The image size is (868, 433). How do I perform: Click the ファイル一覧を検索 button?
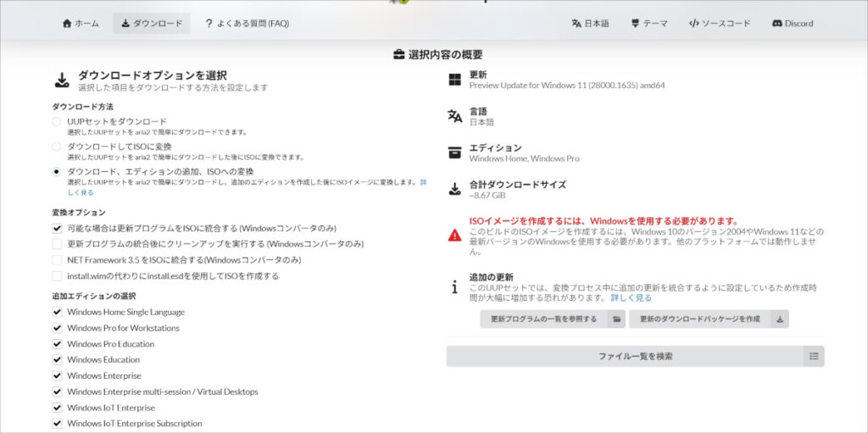coord(624,357)
